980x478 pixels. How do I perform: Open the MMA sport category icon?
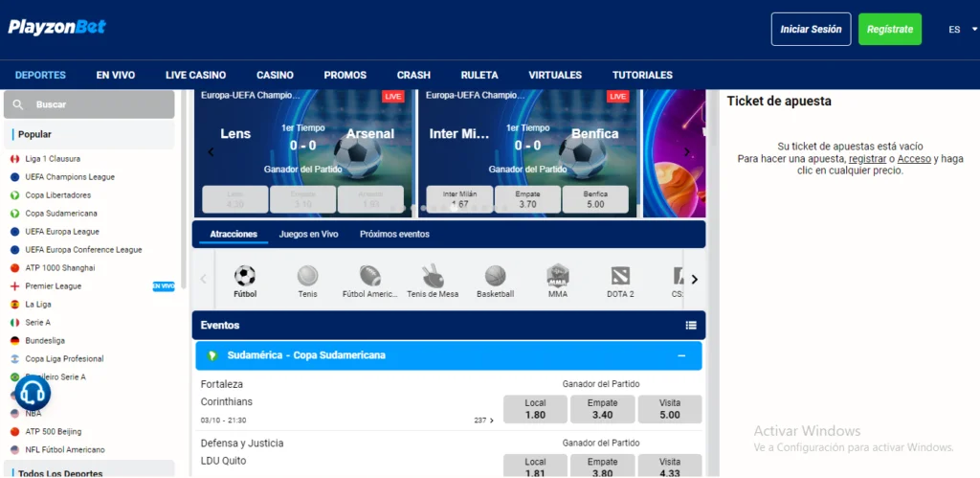[x=558, y=278]
